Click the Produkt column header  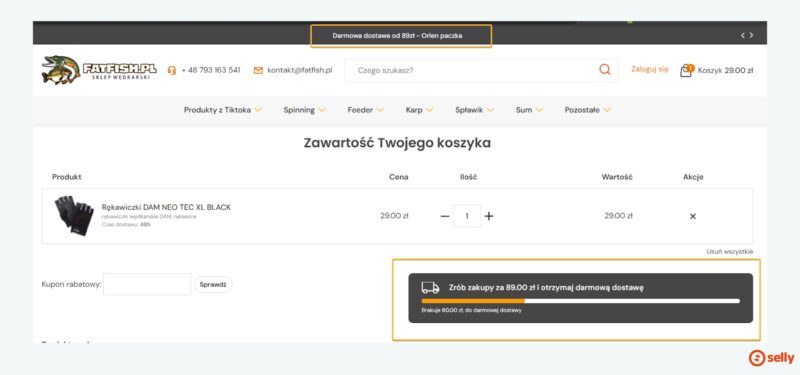pos(67,177)
